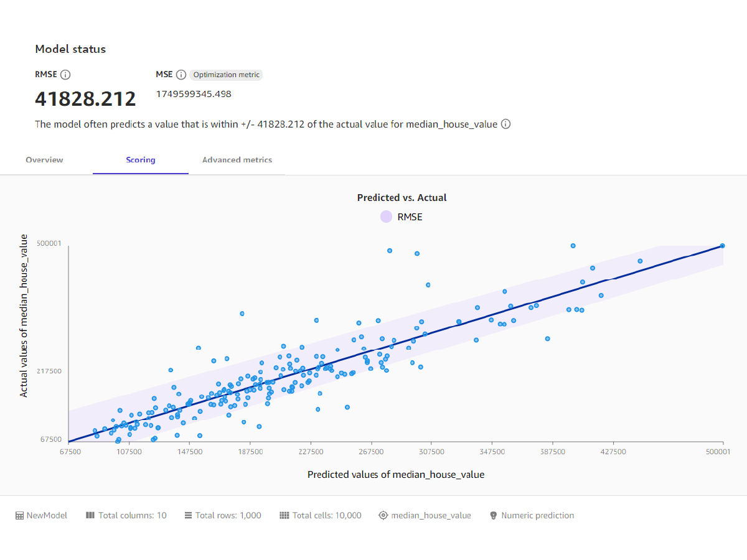Click the Predicted vs. Actual chart title
The height and width of the screenshot is (560, 747).
(402, 197)
